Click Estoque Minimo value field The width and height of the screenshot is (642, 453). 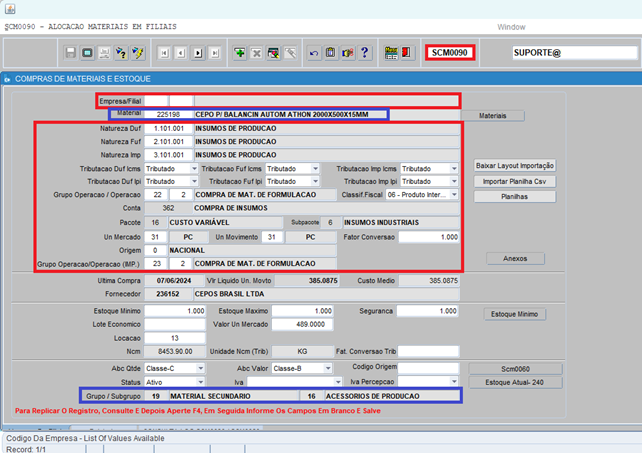click(x=175, y=311)
